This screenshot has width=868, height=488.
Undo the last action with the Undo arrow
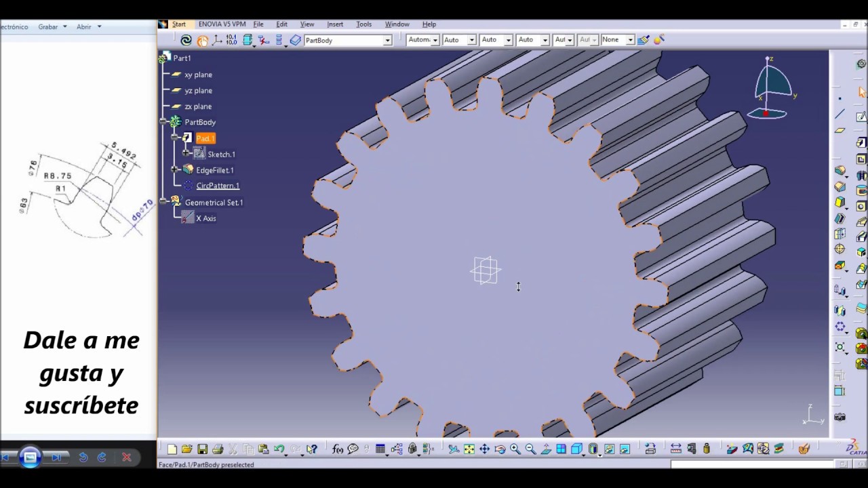pyautogui.click(x=279, y=449)
